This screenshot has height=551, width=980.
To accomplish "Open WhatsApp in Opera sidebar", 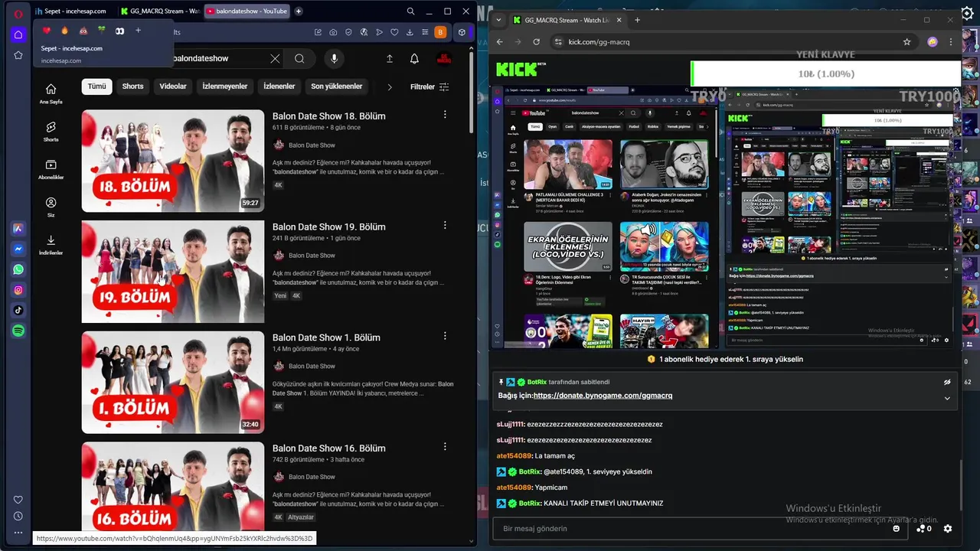I will pyautogui.click(x=18, y=269).
